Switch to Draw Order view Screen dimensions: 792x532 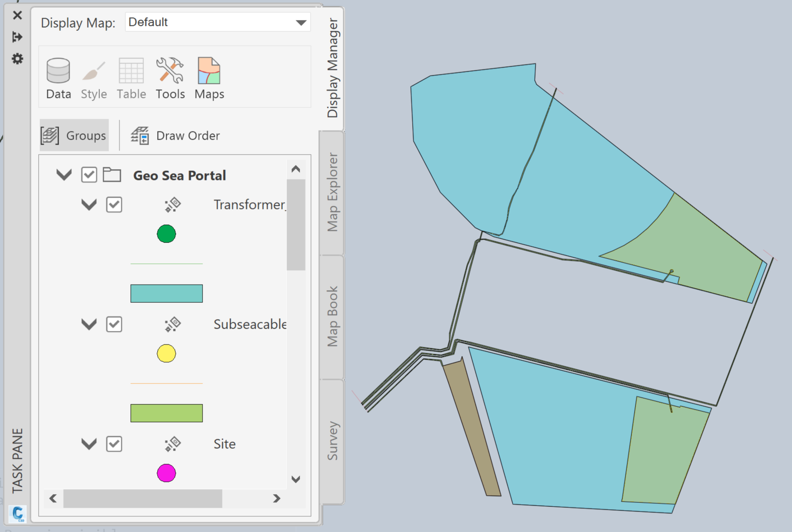(x=175, y=136)
